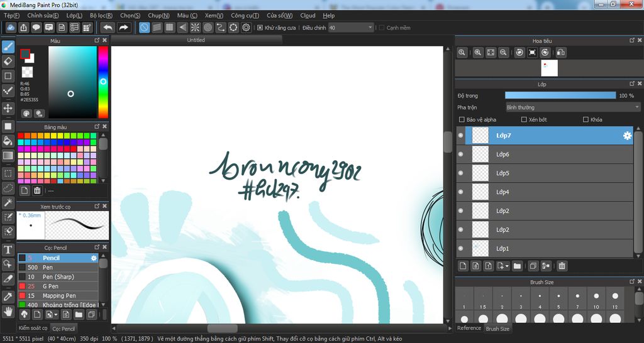Enable the Bảo vệ alpha checkbox
Screen dimensions: 644x343
[x=462, y=119]
